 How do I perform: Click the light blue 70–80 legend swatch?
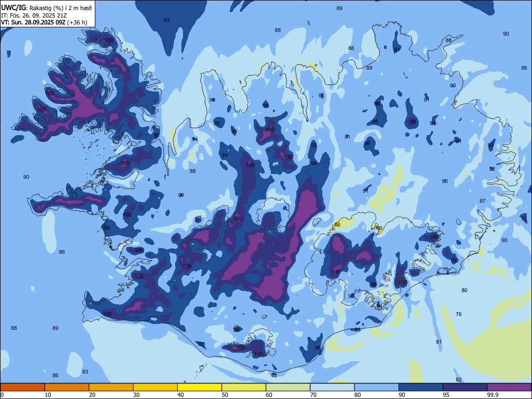click(332, 387)
